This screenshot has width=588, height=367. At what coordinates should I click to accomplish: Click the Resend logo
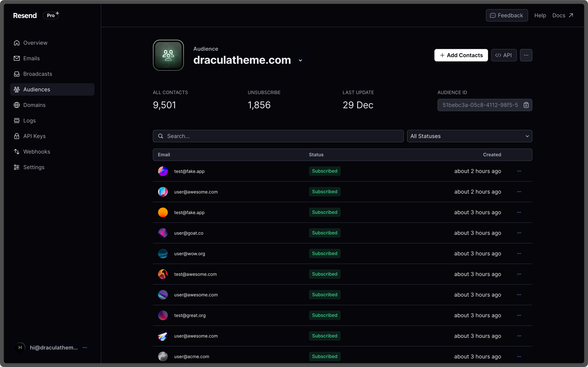tap(25, 16)
